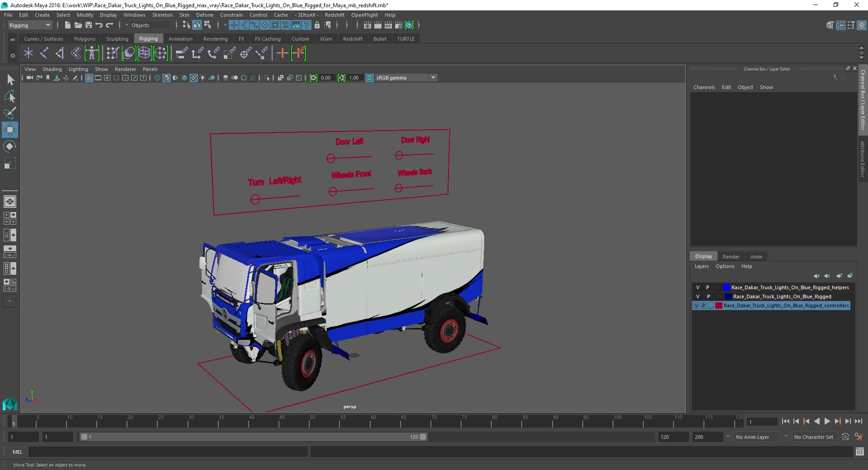Toggle visibility of controllers layer
This screenshot has height=470, width=868.
[697, 305]
